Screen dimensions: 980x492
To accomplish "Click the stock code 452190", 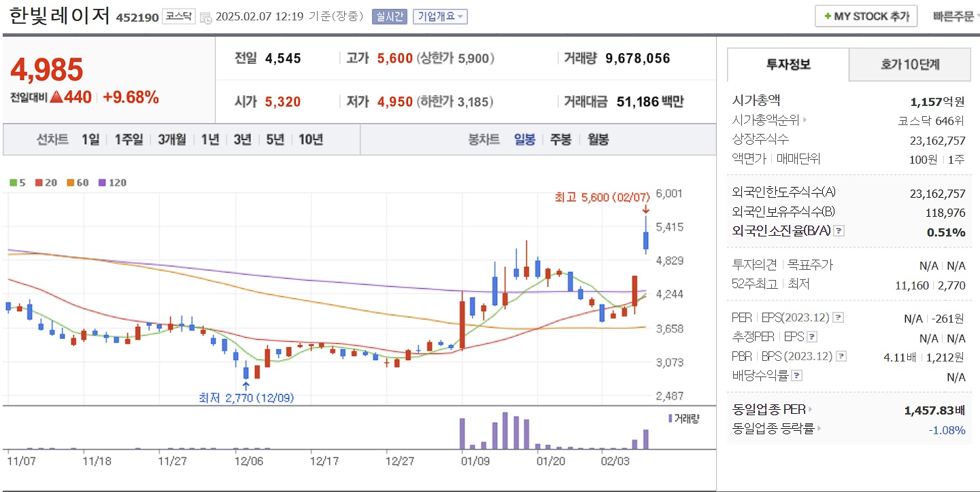I will [x=137, y=17].
